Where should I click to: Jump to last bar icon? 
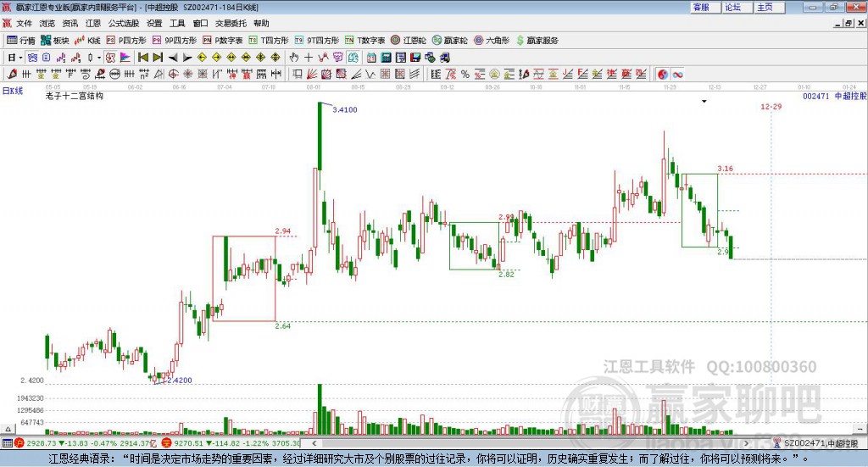point(158,58)
